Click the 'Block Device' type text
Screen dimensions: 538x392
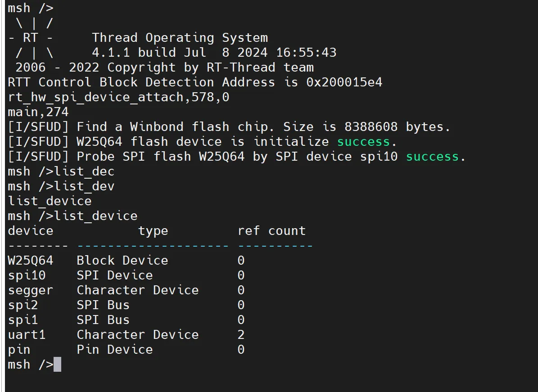pos(122,260)
